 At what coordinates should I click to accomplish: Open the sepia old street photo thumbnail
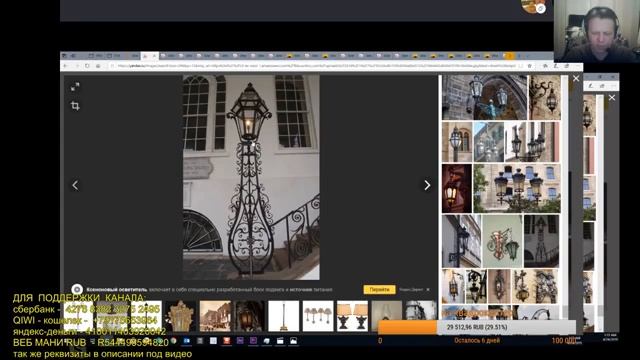(215, 316)
